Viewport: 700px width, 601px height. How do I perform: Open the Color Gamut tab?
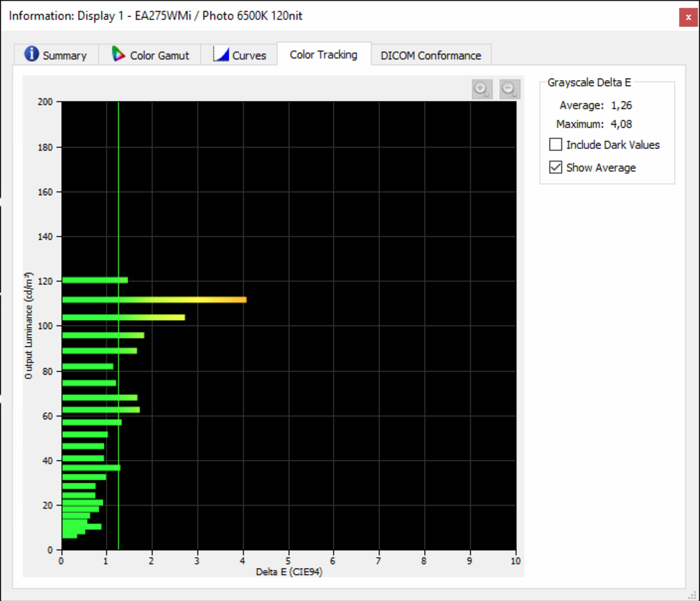click(x=159, y=55)
